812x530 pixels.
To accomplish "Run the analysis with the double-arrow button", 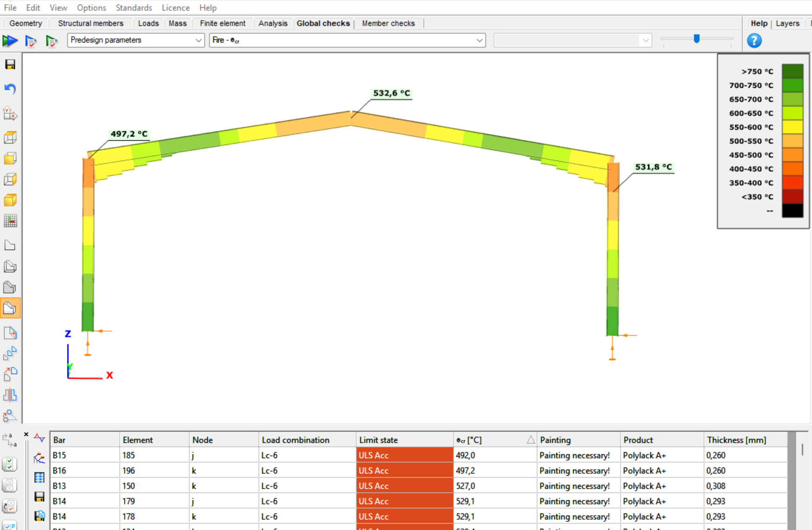I will [x=10, y=41].
